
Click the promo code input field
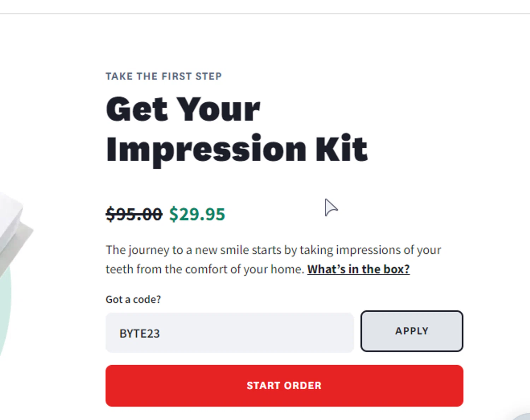pyautogui.click(x=229, y=333)
